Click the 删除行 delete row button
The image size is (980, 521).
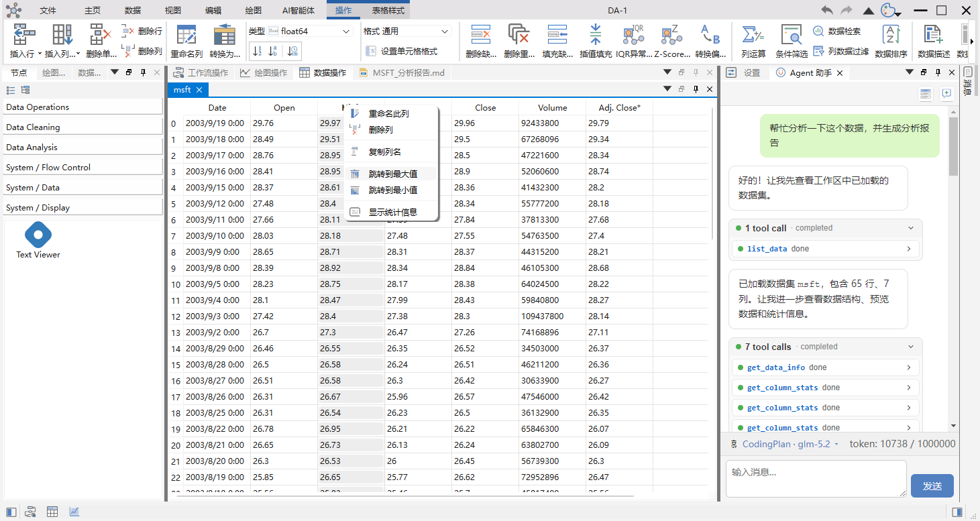(x=142, y=31)
